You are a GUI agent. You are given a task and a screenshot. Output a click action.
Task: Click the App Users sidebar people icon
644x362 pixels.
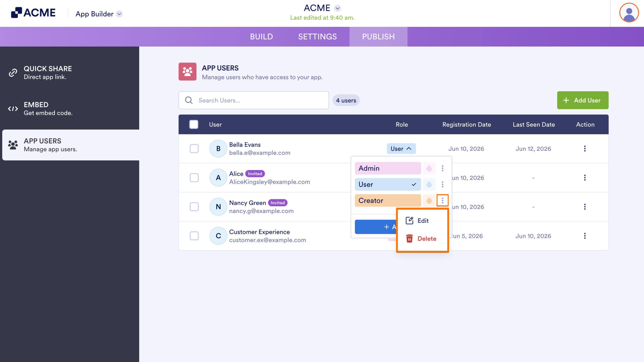pyautogui.click(x=13, y=145)
